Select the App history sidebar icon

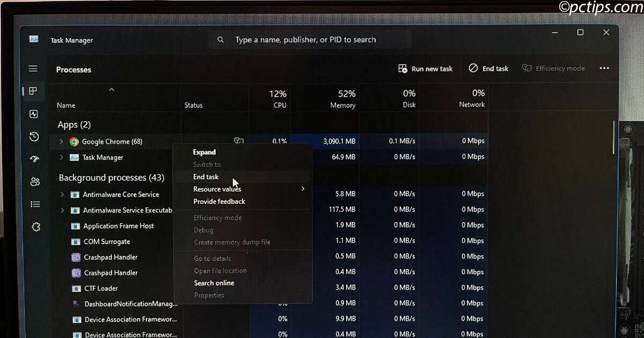[x=33, y=137]
